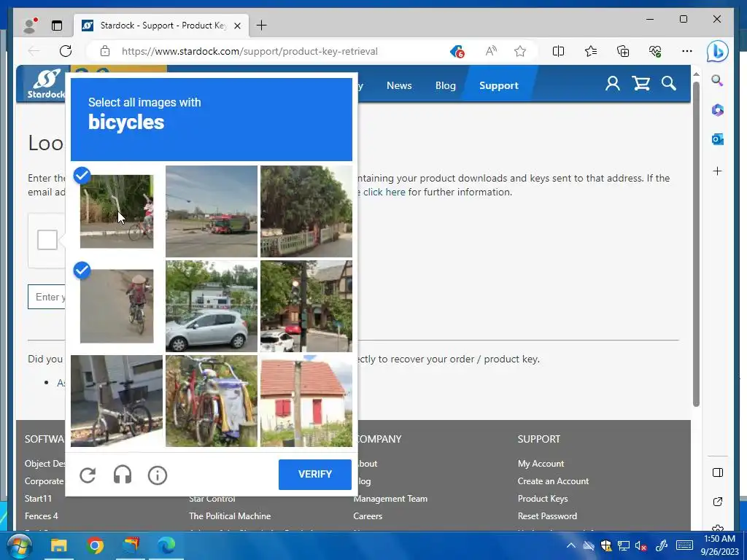Viewport: 747px width, 560px height.
Task: Open the Support nav item
Action: coord(499,86)
